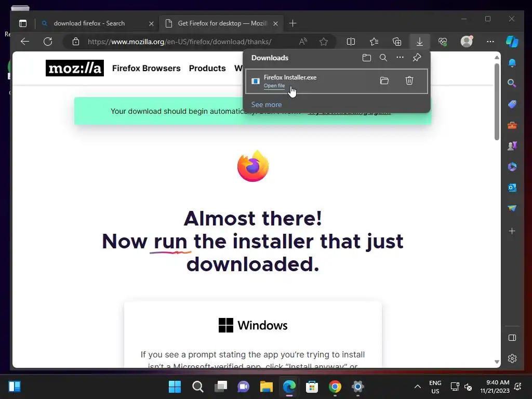Open split screen icon
This screenshot has width=532, height=399.
[351, 42]
